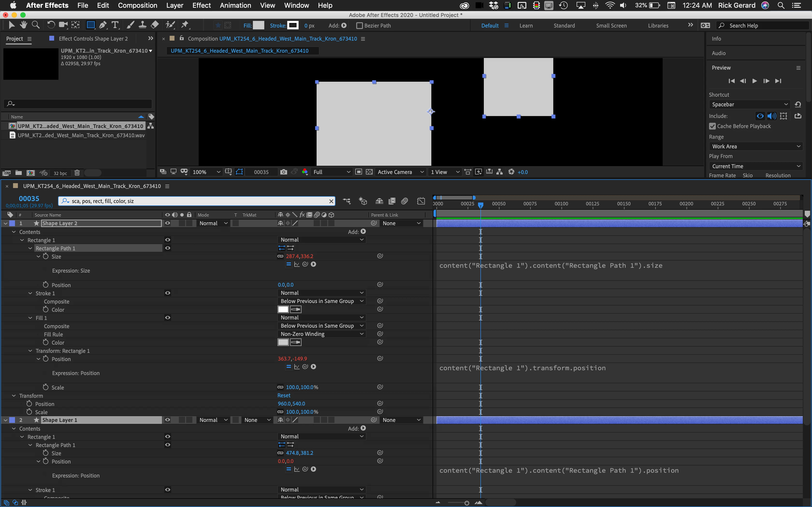Select the Pen tool in toolbar
Screen dimensions: 812x507
(103, 25)
